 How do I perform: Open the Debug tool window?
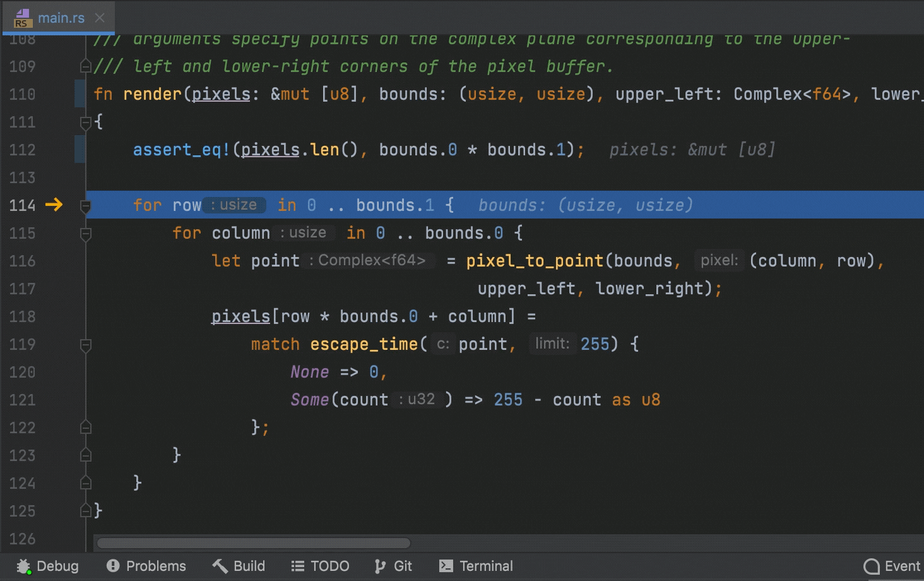pos(47,566)
